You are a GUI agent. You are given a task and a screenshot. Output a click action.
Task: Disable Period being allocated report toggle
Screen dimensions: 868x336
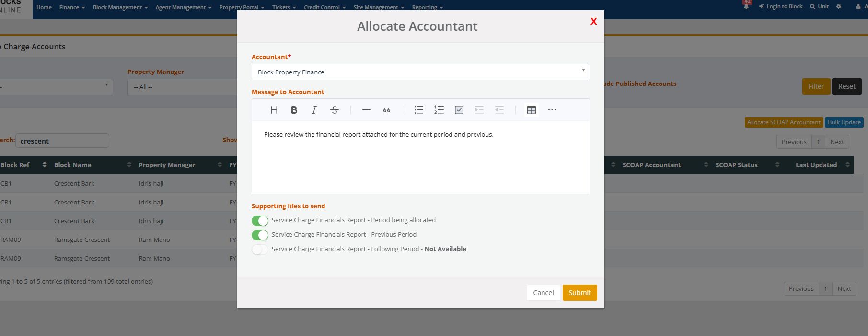coord(260,220)
